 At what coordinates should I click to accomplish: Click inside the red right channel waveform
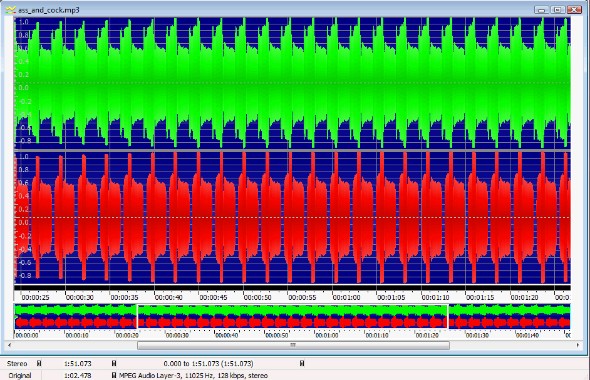[x=292, y=217]
